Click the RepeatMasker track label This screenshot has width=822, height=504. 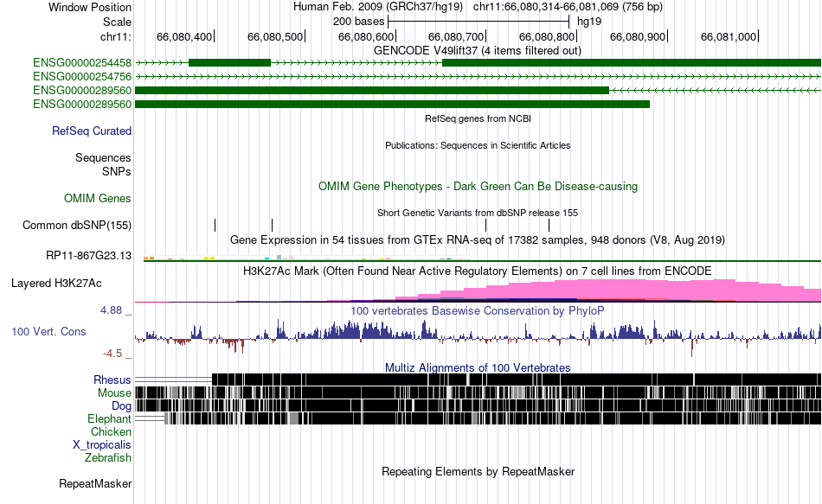(x=95, y=483)
